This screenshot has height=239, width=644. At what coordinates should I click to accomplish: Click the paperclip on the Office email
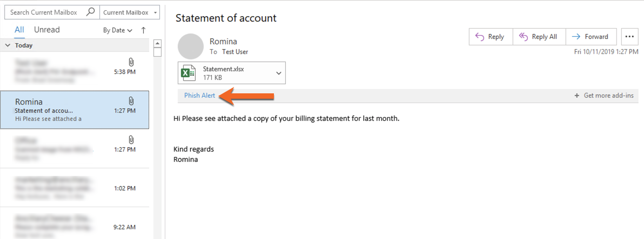point(131,140)
